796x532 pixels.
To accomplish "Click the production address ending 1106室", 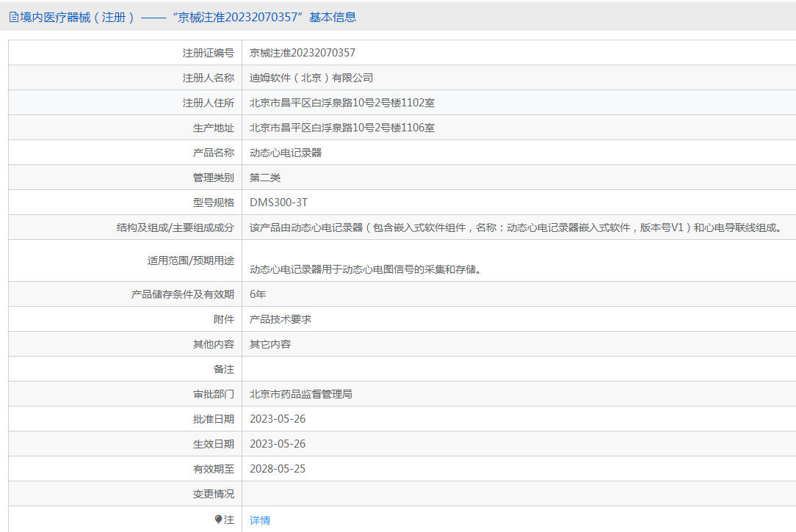I will click(341, 127).
